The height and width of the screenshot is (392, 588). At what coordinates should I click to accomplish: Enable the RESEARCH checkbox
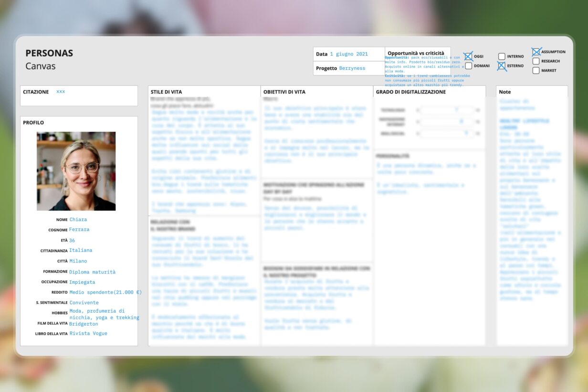tap(536, 61)
